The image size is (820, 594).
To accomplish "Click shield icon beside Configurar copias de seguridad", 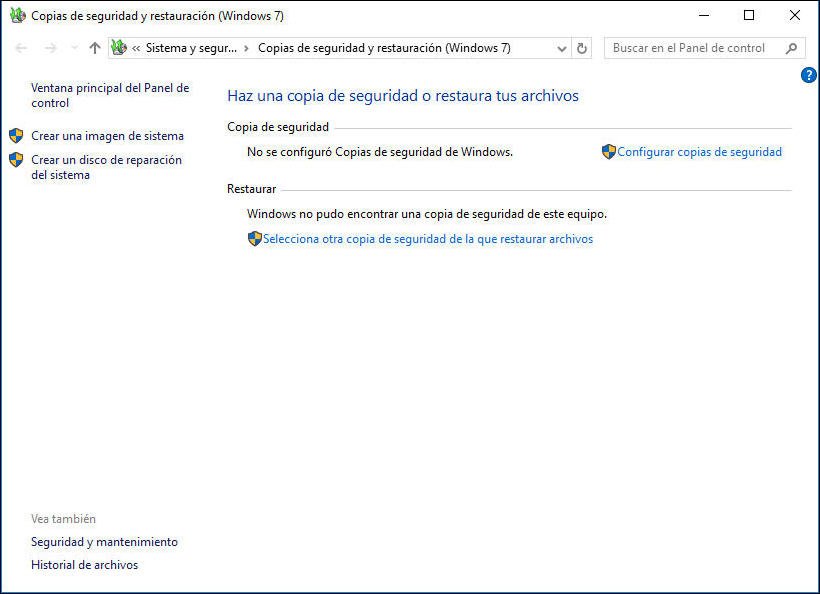I will pyautogui.click(x=609, y=152).
